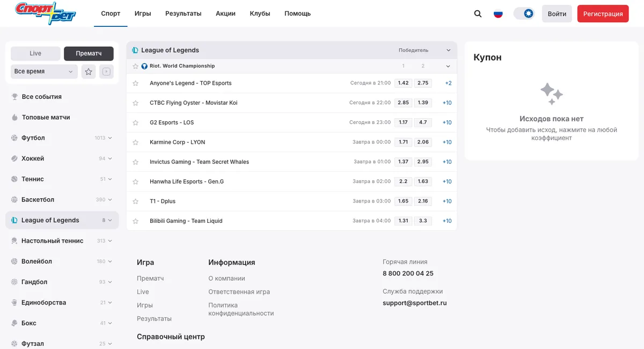
Task: Open the Результаты menu item
Action: [183, 13]
